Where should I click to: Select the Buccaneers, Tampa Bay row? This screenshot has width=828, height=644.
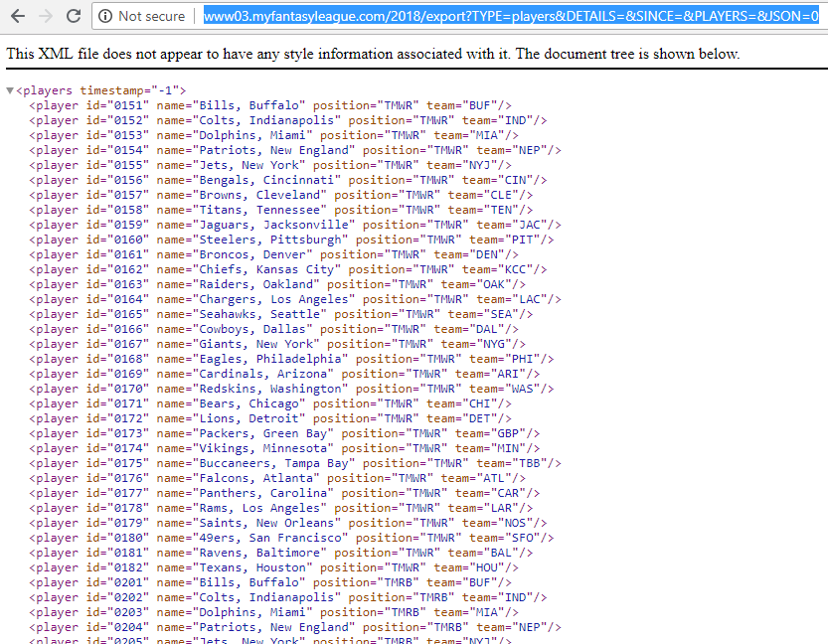pyautogui.click(x=294, y=463)
